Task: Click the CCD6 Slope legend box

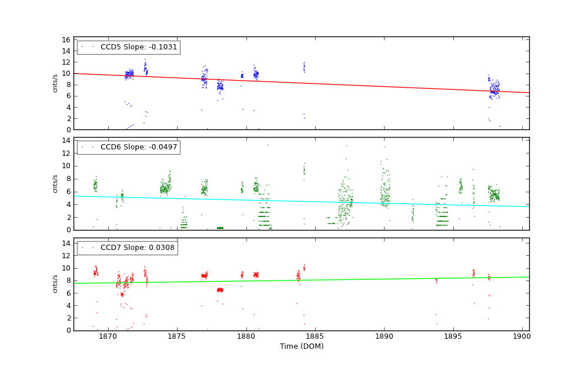Action: [x=128, y=147]
